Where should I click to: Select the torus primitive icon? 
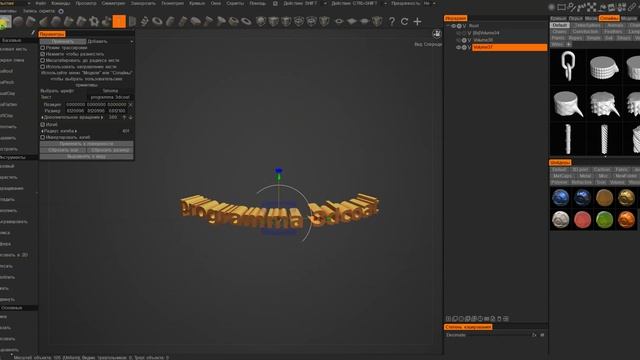157,21
